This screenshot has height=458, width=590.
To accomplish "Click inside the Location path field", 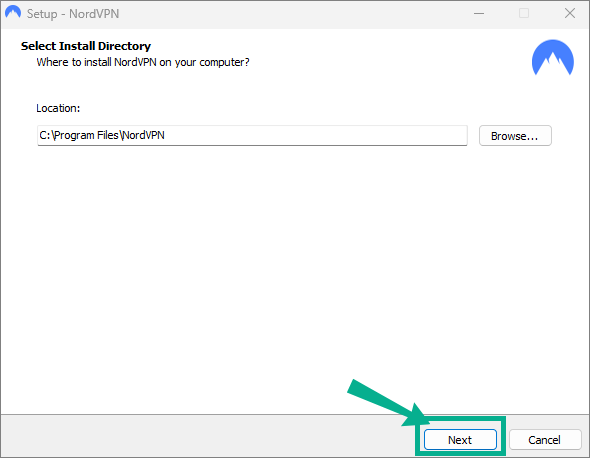I will coord(252,135).
